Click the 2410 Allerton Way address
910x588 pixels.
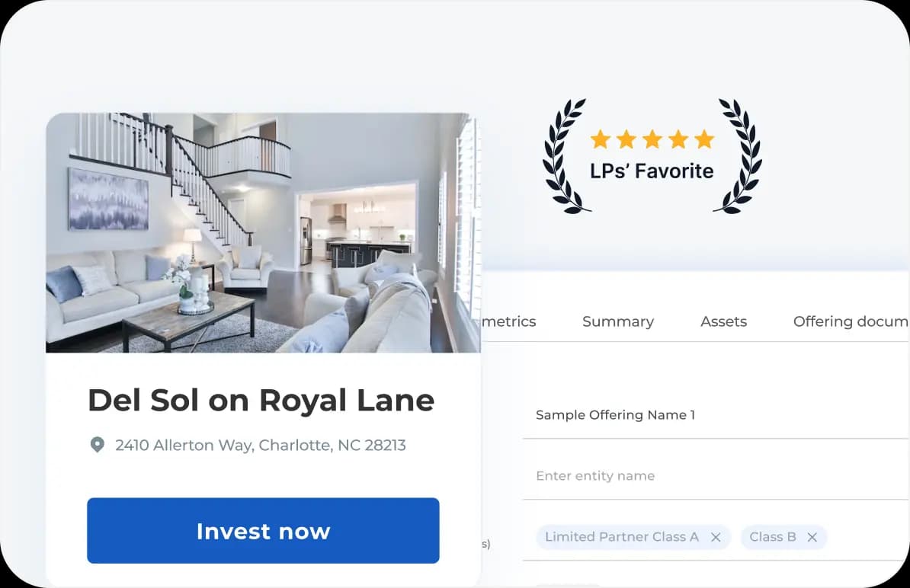(x=260, y=445)
